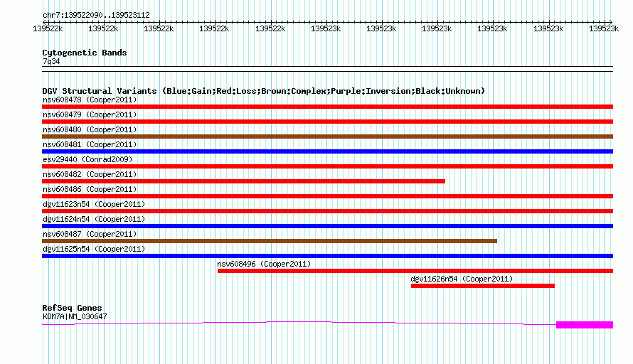Click the blue gain bar of nsv608481
The image size is (633, 364).
coord(327,151)
